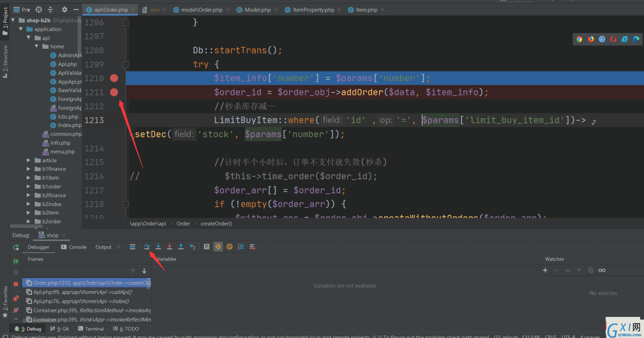Collapse the home folder in tree

pyautogui.click(x=36, y=46)
